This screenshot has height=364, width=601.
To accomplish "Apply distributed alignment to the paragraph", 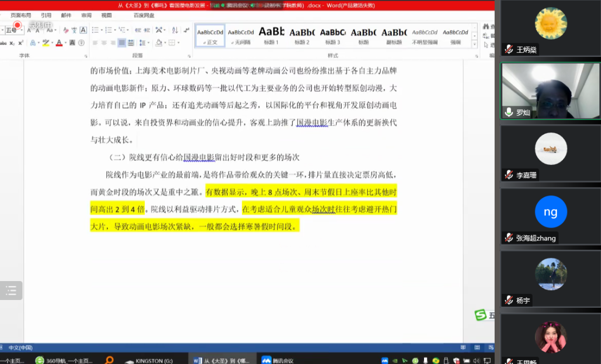I will tap(131, 43).
